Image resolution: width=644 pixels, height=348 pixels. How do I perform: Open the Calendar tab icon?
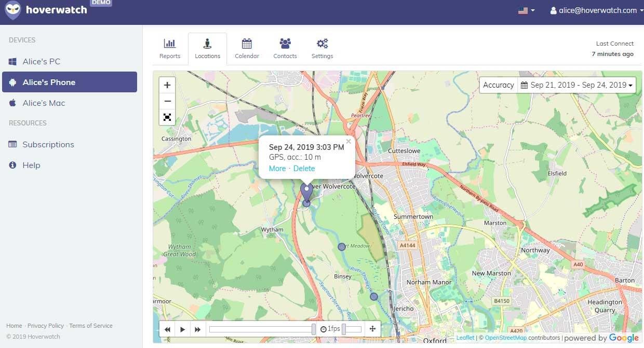247,44
